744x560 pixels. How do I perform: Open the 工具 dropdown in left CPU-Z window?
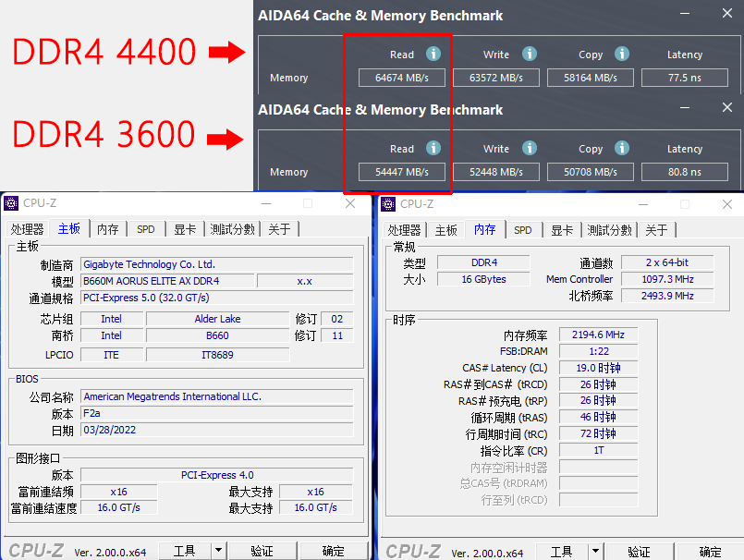click(x=185, y=550)
